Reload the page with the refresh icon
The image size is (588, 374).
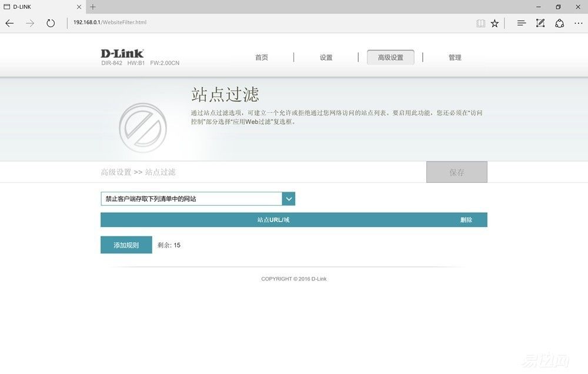tap(51, 24)
